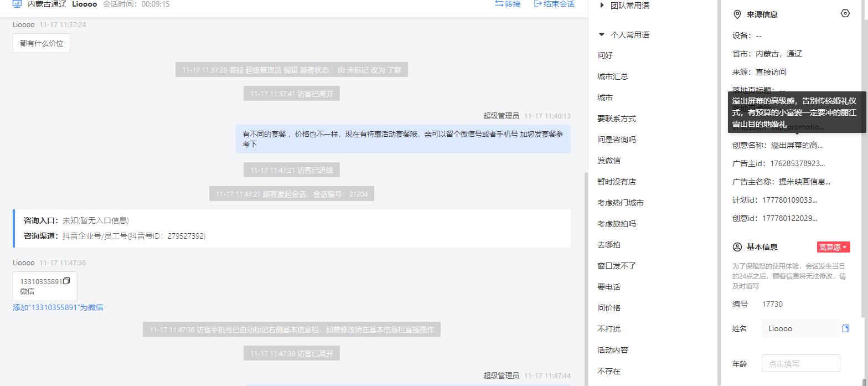Viewport: 868px width, 386px height.
Task: Click the 计划id value
Action: pyautogui.click(x=790, y=200)
